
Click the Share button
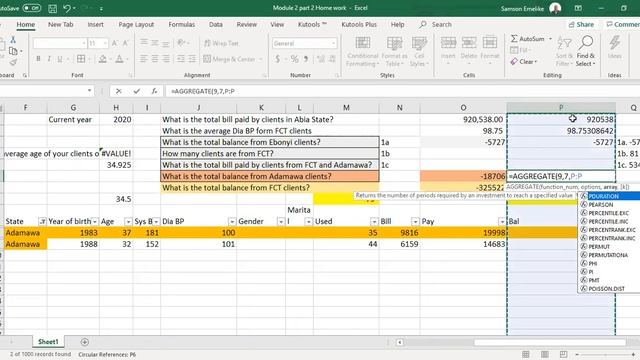click(581, 24)
